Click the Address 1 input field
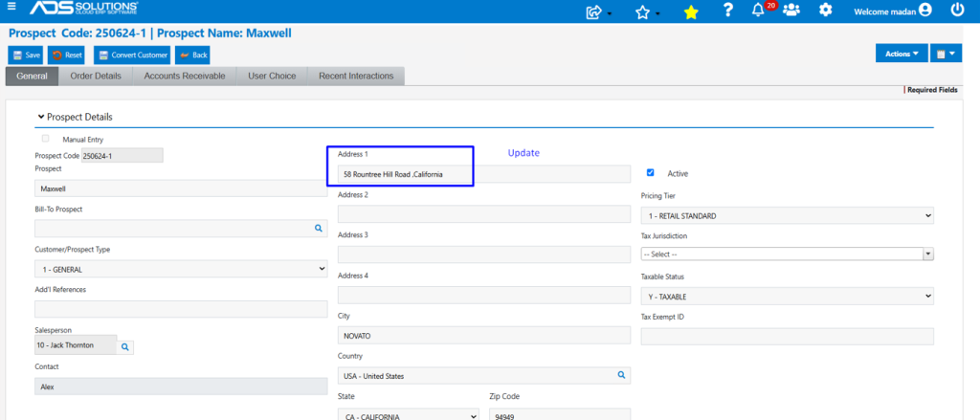 (x=484, y=174)
